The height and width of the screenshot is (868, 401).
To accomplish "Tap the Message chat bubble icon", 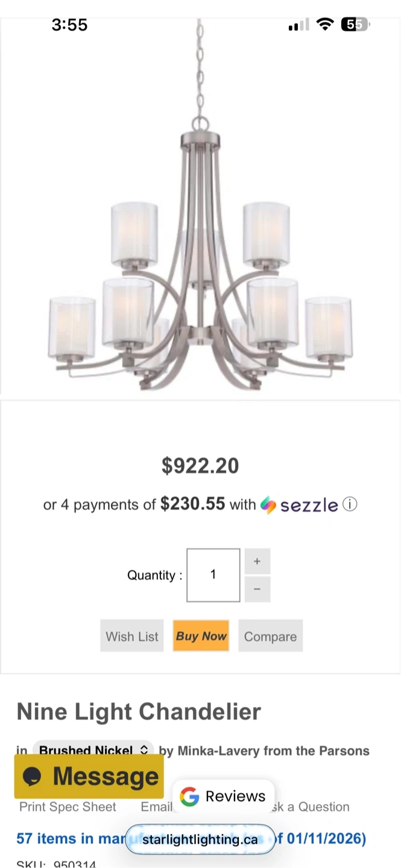I will (x=32, y=776).
